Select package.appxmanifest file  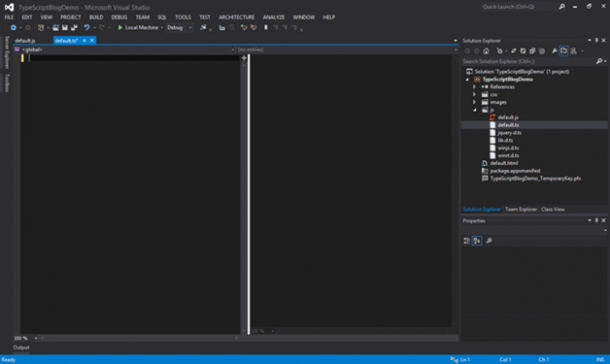tap(515, 171)
